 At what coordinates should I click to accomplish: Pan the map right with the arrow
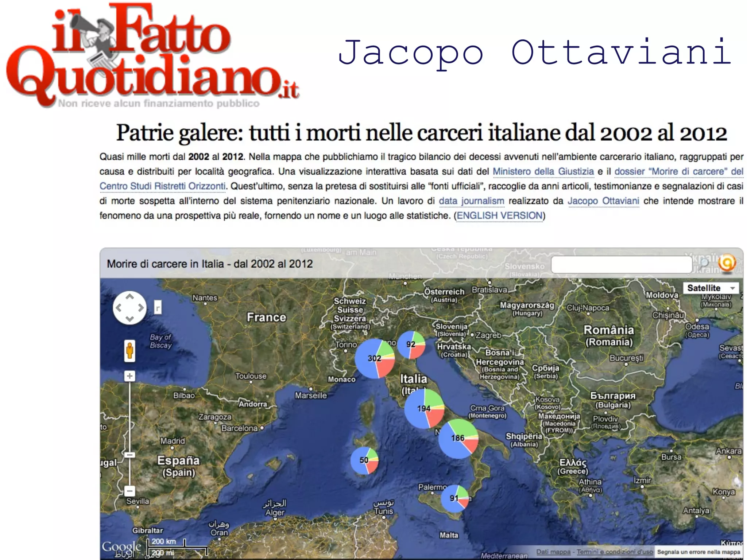(141, 308)
